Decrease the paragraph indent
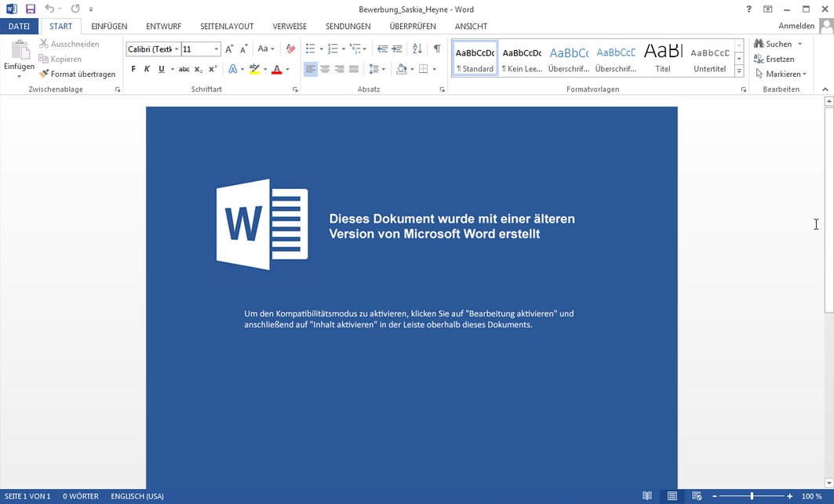The width and height of the screenshot is (834, 504). pos(382,49)
